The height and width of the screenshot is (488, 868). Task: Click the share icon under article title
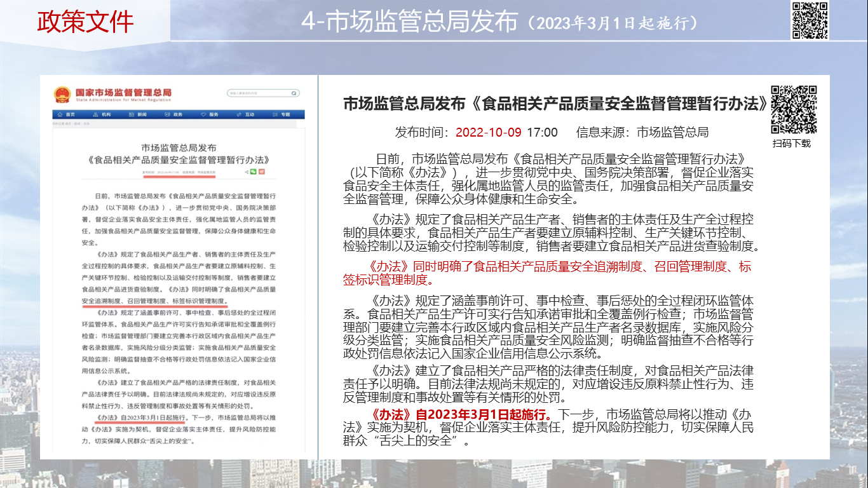247,172
